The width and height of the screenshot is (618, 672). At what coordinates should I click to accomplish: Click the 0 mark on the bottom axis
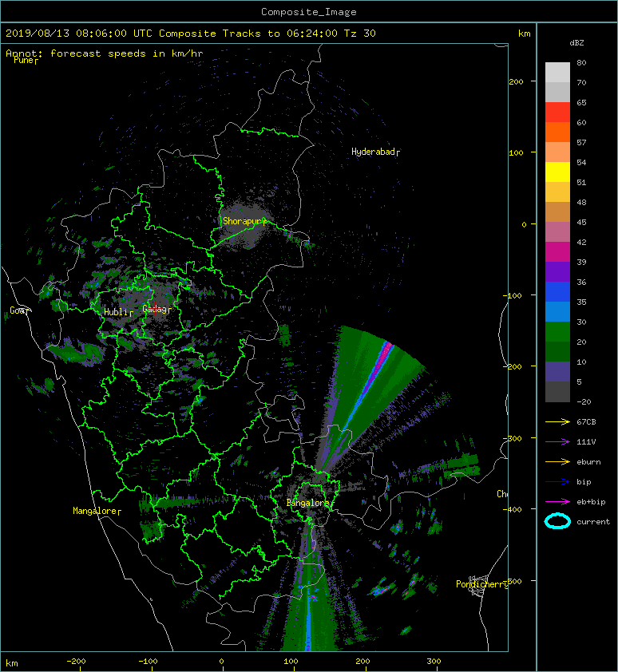click(x=221, y=662)
